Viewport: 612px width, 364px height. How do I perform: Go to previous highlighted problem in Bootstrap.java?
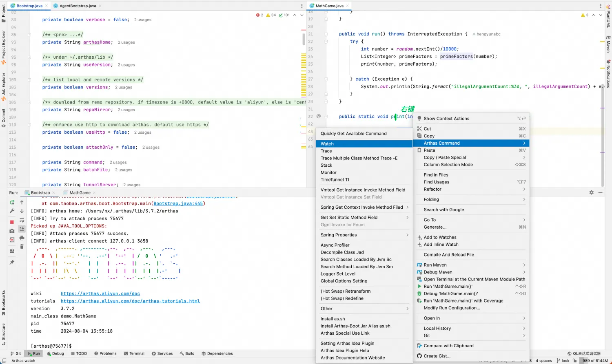pyautogui.click(x=295, y=15)
